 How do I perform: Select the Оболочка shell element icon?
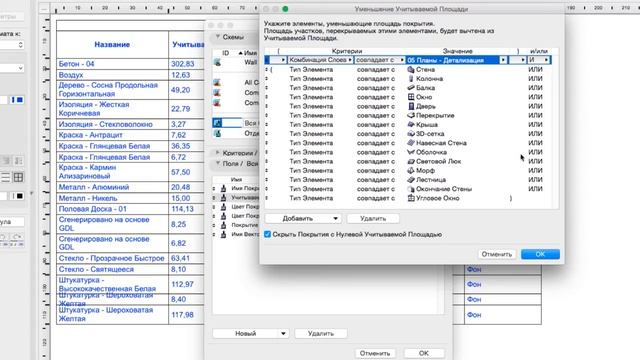pyautogui.click(x=411, y=152)
